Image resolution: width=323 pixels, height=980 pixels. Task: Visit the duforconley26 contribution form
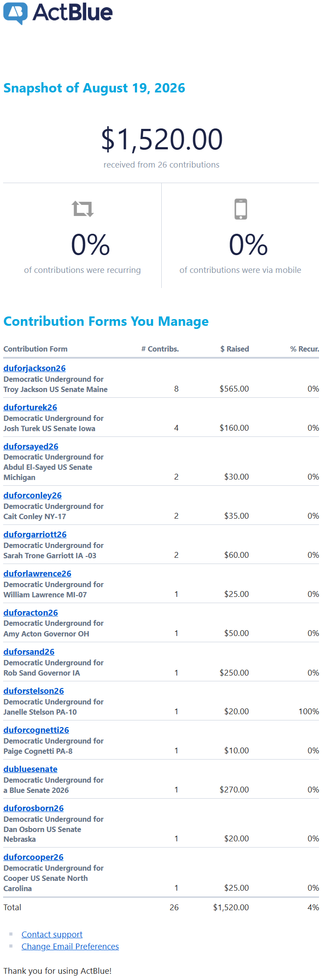tap(32, 495)
